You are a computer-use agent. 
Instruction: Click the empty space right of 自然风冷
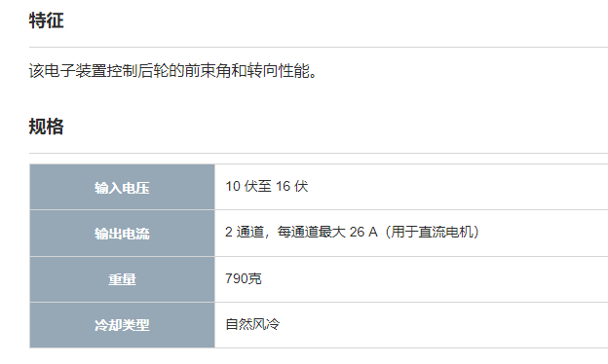(x=443, y=324)
